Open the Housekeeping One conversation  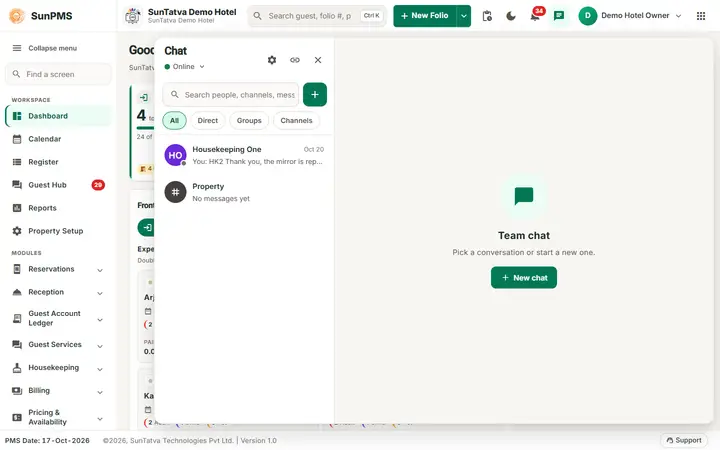[244, 155]
